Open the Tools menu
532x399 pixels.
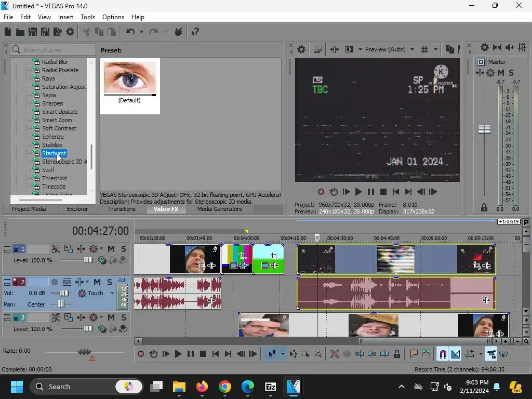(x=87, y=17)
